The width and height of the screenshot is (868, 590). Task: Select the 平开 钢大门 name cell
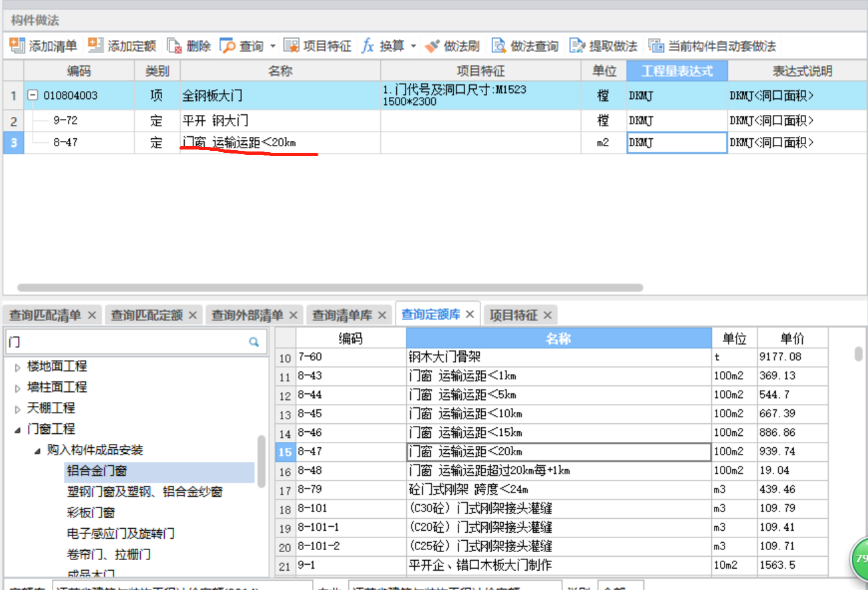coord(280,121)
